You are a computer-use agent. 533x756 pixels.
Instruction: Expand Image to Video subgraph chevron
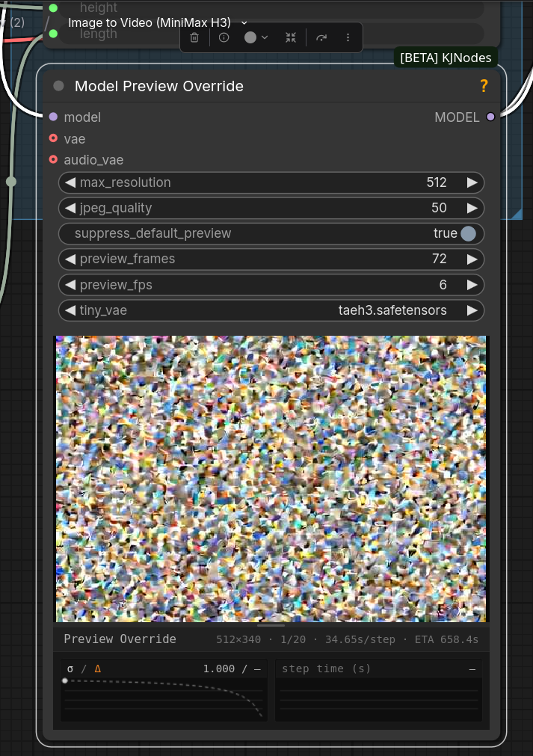point(244,22)
